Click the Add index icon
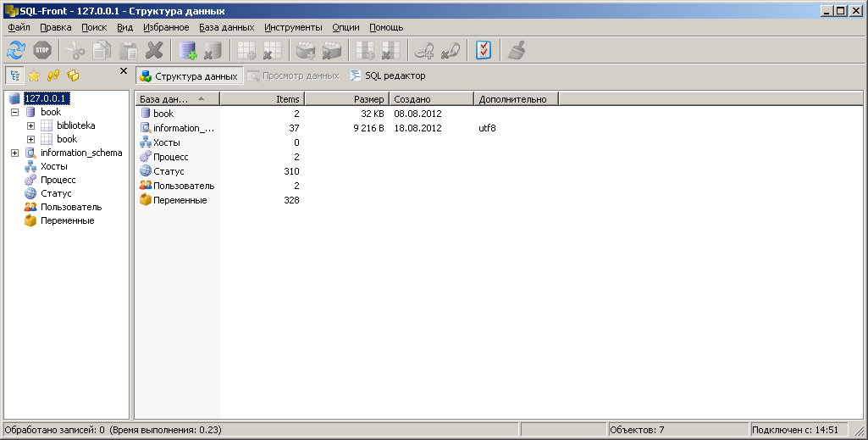Image resolution: width=868 pixels, height=440 pixels. (306, 50)
